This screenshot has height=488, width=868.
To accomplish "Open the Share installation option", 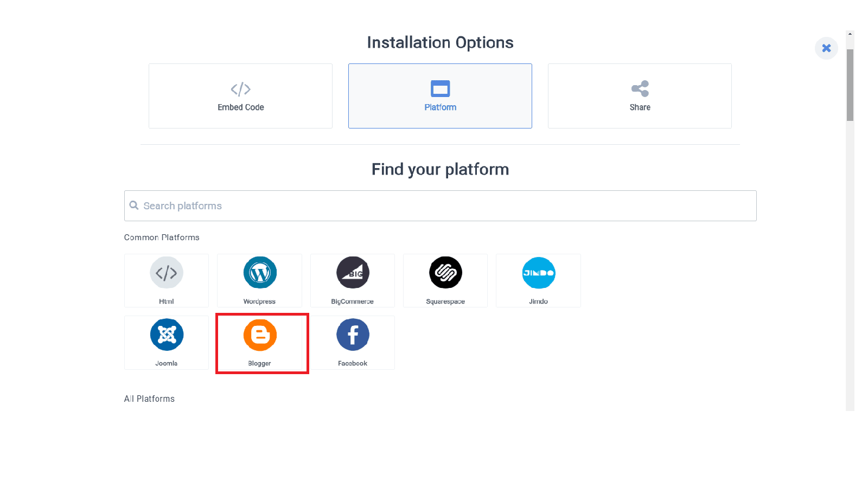I will pos(640,96).
